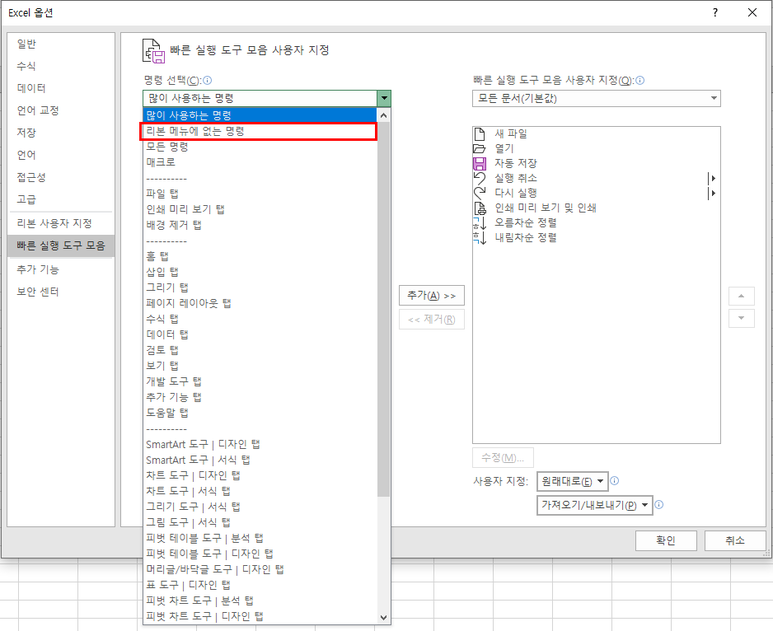Viewport: 773px width, 631px height.
Task: Select 홈 탭 option
Action: [260, 256]
